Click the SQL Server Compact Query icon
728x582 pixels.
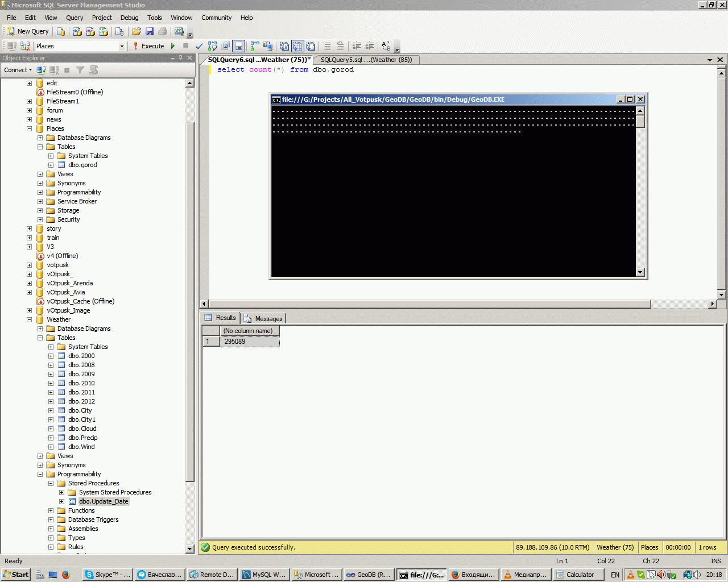pyautogui.click(x=119, y=31)
